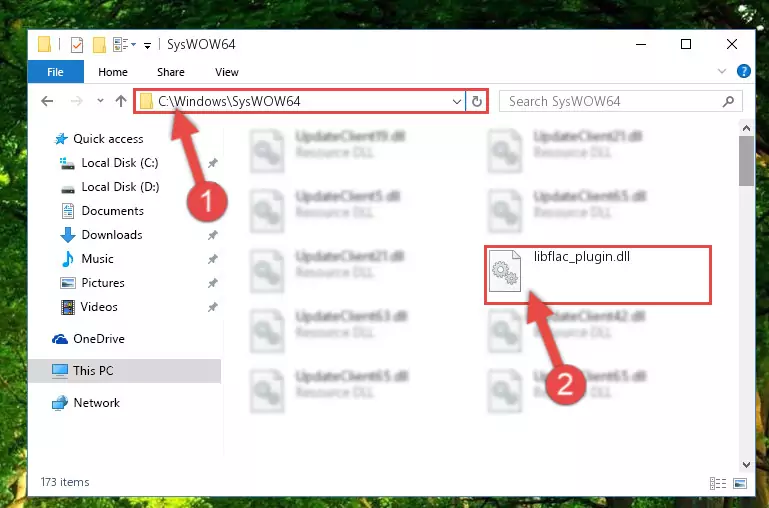Select the libflac_plugin.dll file name
The height and width of the screenshot is (508, 769).
tap(582, 256)
